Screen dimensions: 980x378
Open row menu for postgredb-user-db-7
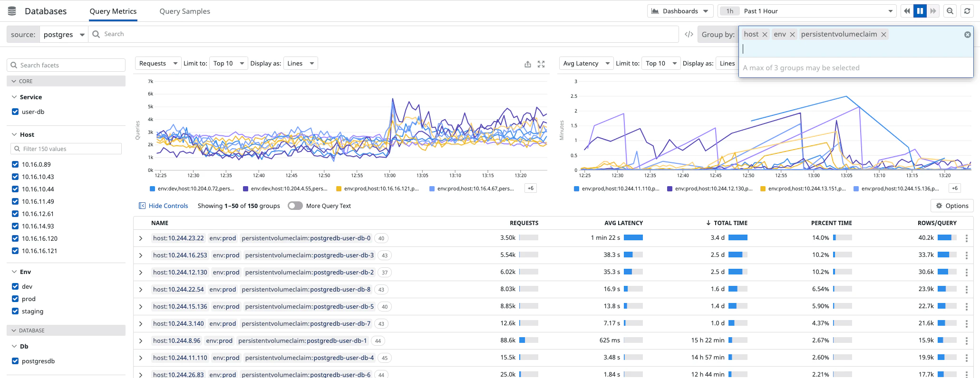[966, 324]
